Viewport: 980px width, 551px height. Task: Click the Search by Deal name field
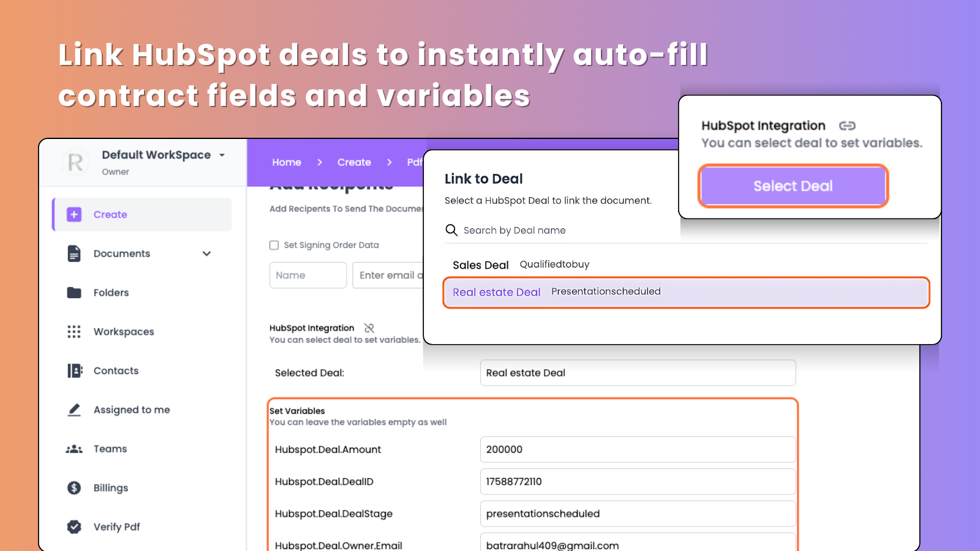pyautogui.click(x=551, y=230)
